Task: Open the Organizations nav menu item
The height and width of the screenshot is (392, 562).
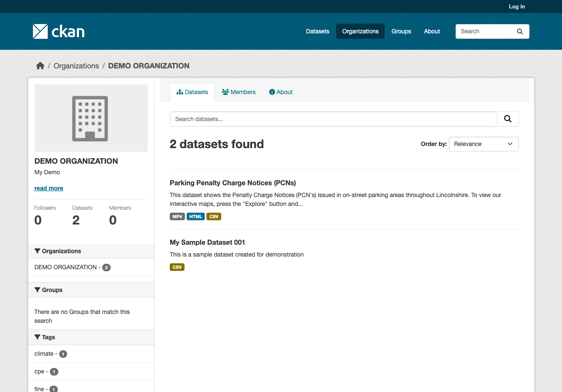Action: tap(360, 31)
